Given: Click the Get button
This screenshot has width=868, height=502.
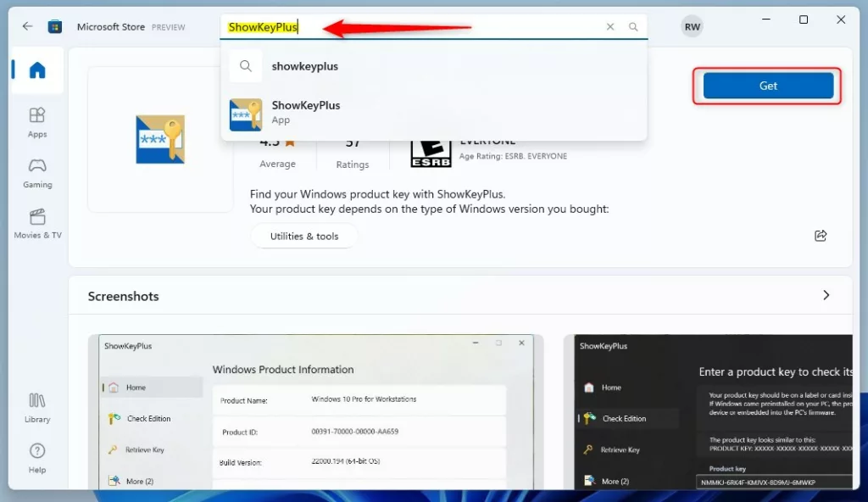Looking at the screenshot, I should click(768, 86).
